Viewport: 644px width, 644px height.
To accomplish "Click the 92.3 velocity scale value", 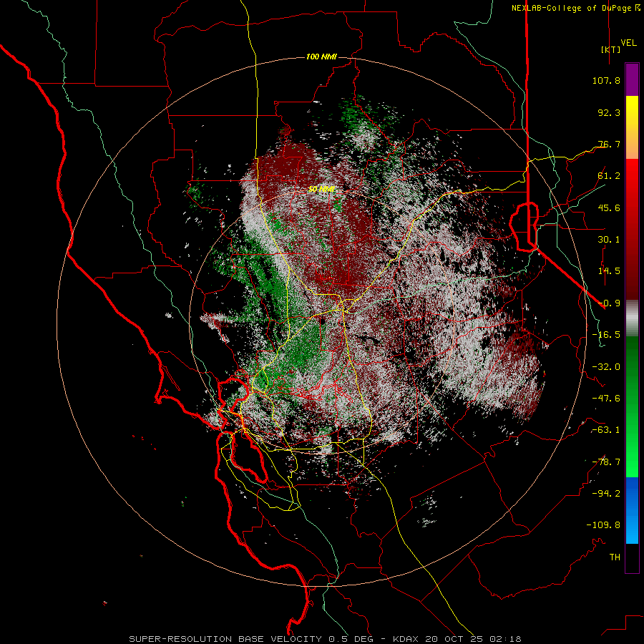I will [609, 112].
